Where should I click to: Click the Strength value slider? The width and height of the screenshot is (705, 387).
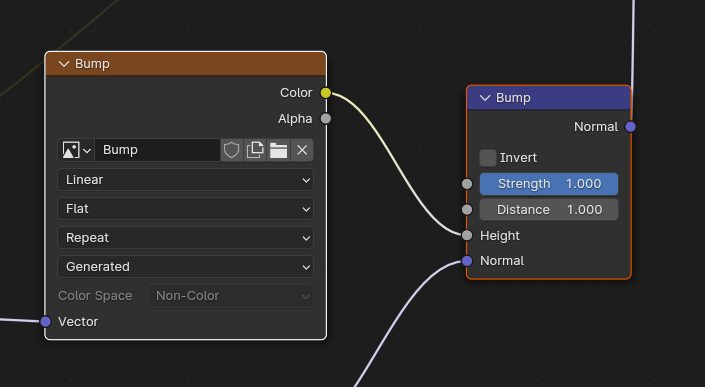click(x=549, y=184)
